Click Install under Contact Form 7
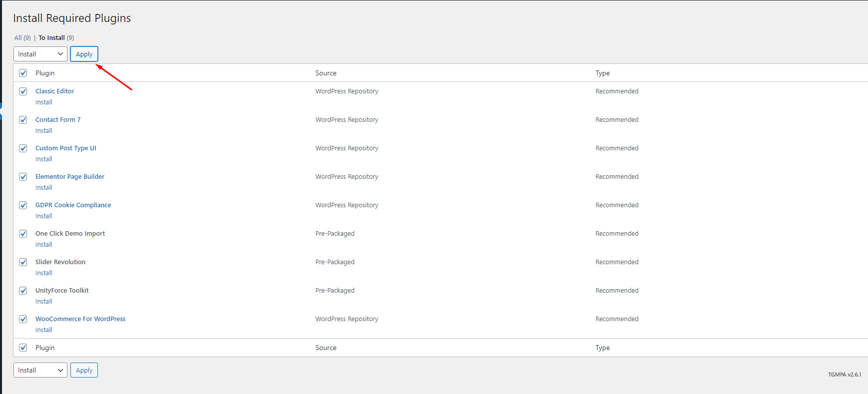This screenshot has width=868, height=394. pos(44,130)
